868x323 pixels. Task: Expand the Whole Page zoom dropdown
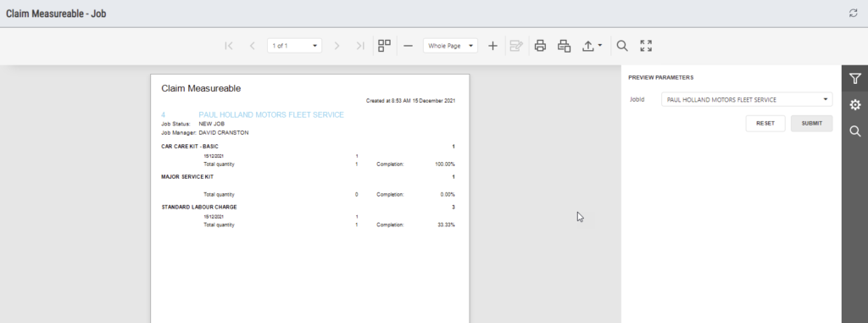click(451, 46)
